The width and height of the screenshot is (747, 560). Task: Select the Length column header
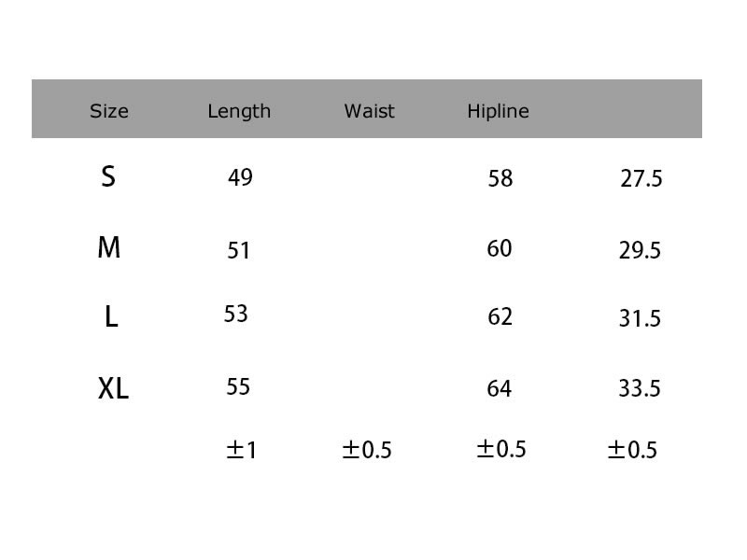239,111
